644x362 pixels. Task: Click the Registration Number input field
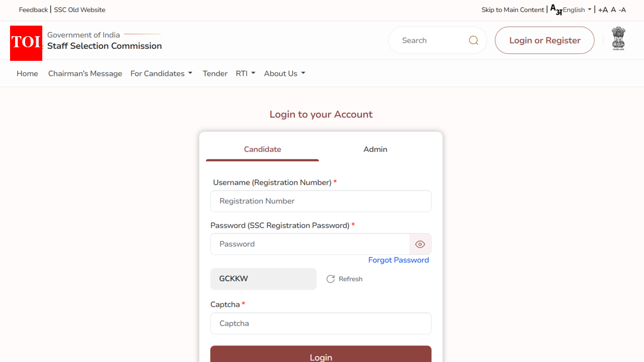321,201
